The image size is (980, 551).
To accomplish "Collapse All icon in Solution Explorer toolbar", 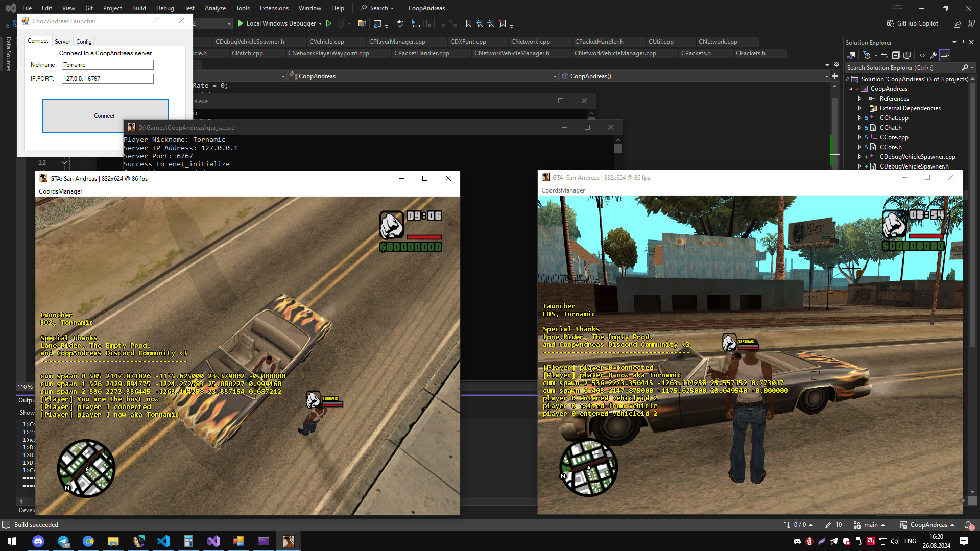I will 896,55.
